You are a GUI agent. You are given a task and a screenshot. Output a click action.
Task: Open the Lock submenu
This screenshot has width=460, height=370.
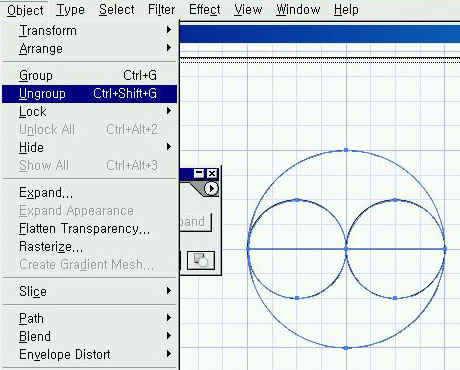pos(89,112)
